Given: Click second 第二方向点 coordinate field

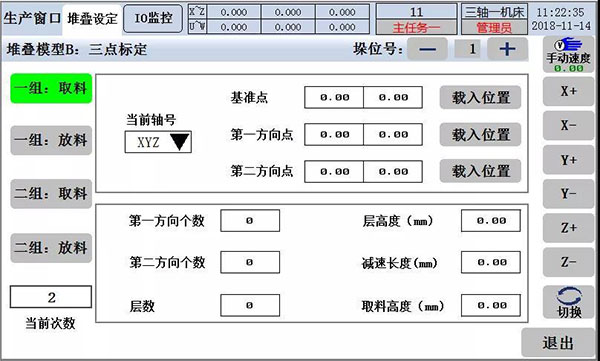Looking at the screenshot, I should (x=393, y=172).
